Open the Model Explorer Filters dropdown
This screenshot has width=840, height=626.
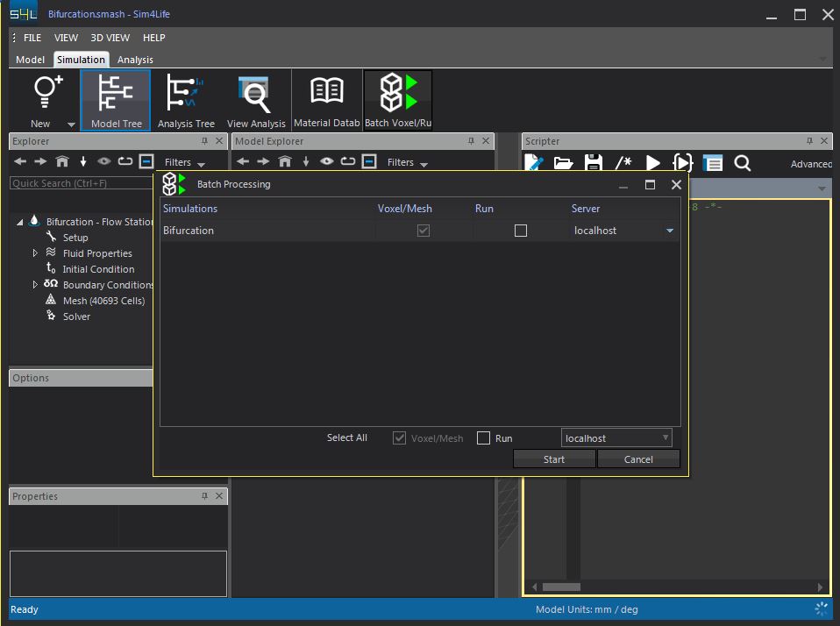(407, 162)
